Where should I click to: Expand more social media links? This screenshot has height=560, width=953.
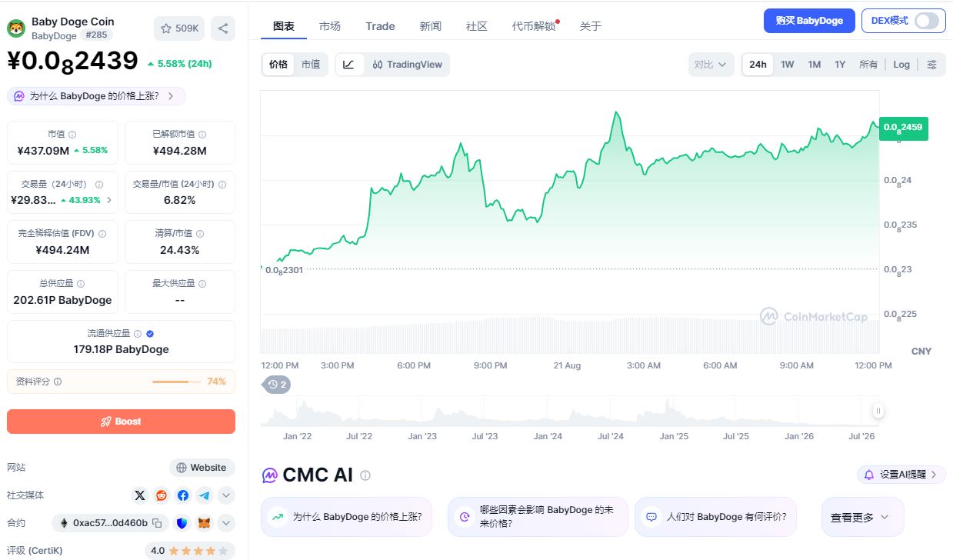pos(226,495)
